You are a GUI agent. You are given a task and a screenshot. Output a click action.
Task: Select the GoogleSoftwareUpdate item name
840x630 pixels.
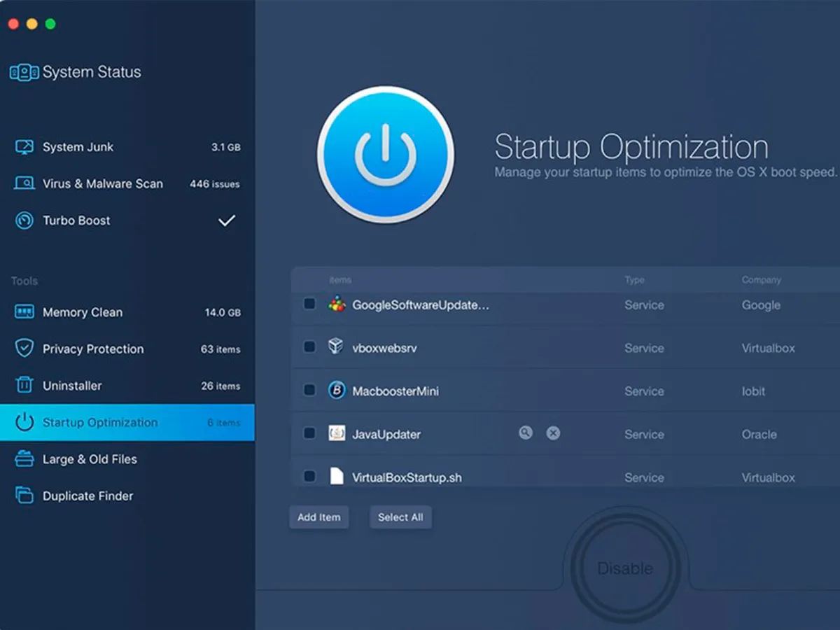pos(421,305)
